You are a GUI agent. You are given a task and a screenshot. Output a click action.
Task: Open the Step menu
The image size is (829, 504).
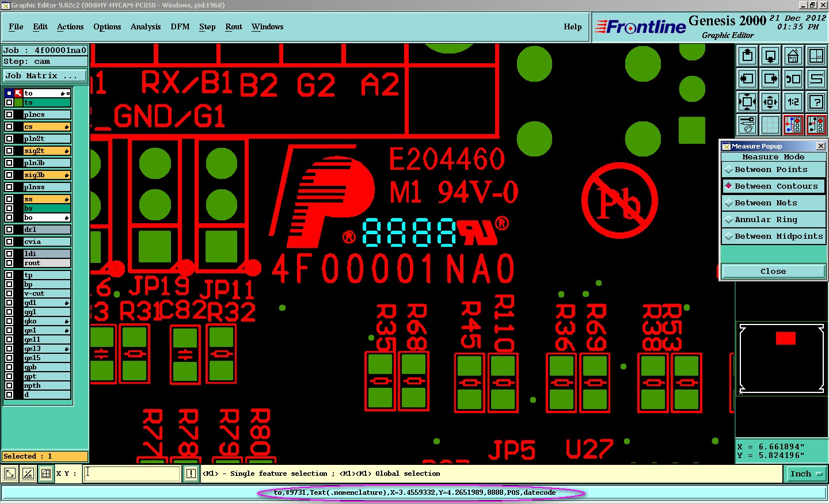(x=207, y=27)
